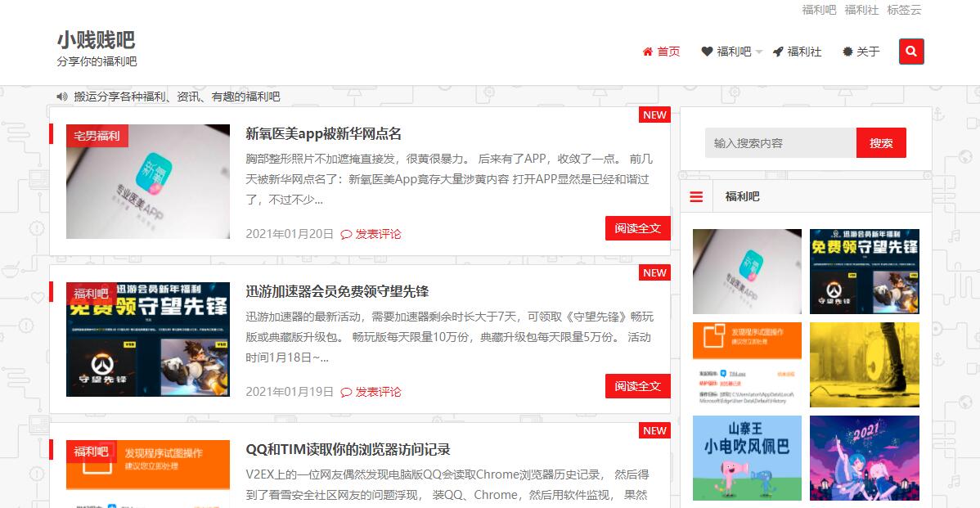Screen dimensions: 980x508
Task: Open the orange 发现程序试图操作 post thumbnail
Action: [148, 474]
